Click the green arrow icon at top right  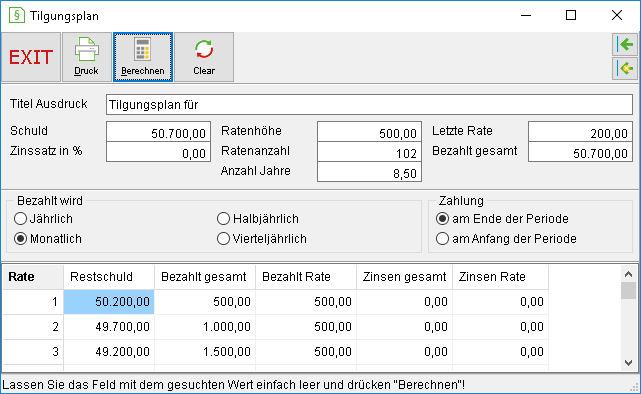point(625,45)
